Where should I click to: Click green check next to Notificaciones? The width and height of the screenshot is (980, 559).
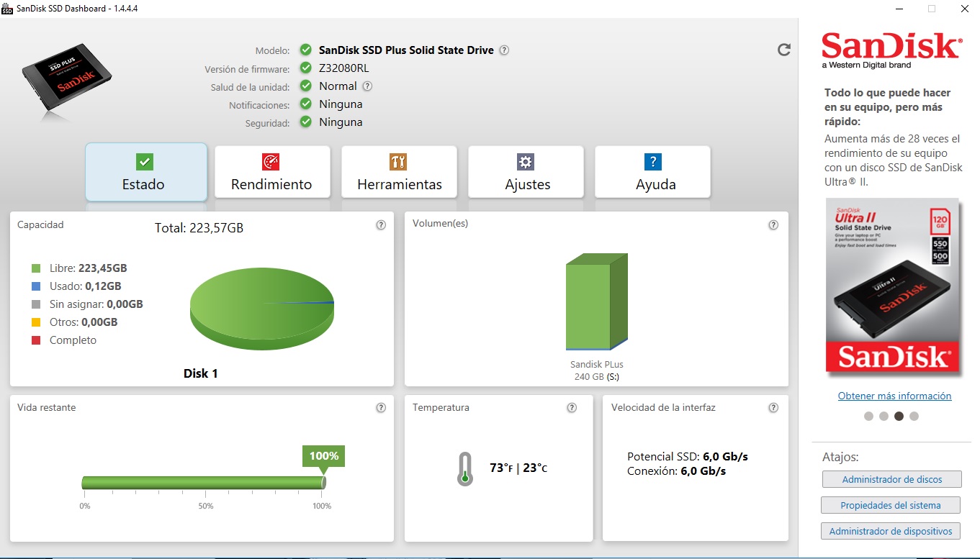click(x=306, y=104)
